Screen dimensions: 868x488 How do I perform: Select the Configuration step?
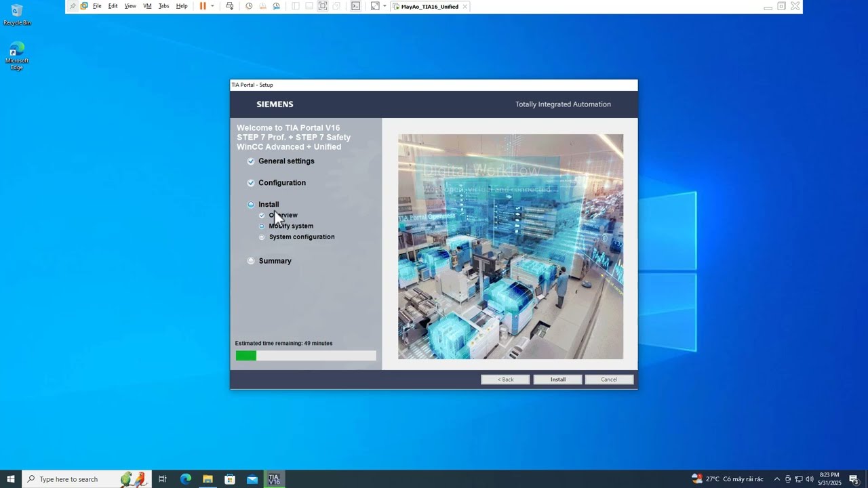coord(282,183)
